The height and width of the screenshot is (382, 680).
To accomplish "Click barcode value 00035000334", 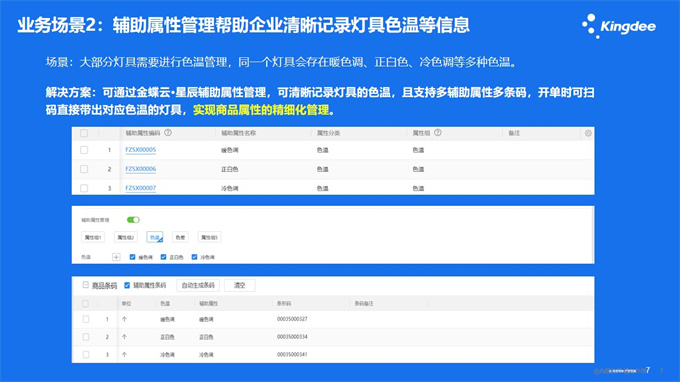I will 292,336.
